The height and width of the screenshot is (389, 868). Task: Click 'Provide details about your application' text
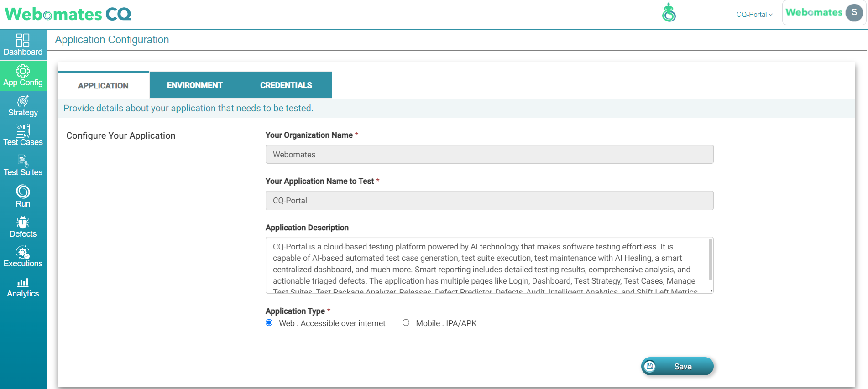pyautogui.click(x=188, y=108)
